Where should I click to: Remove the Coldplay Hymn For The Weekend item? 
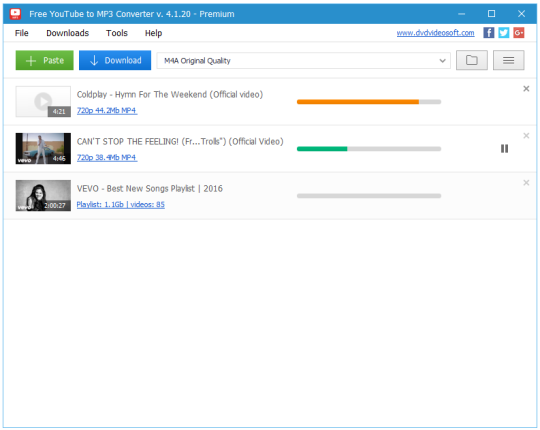(526, 89)
